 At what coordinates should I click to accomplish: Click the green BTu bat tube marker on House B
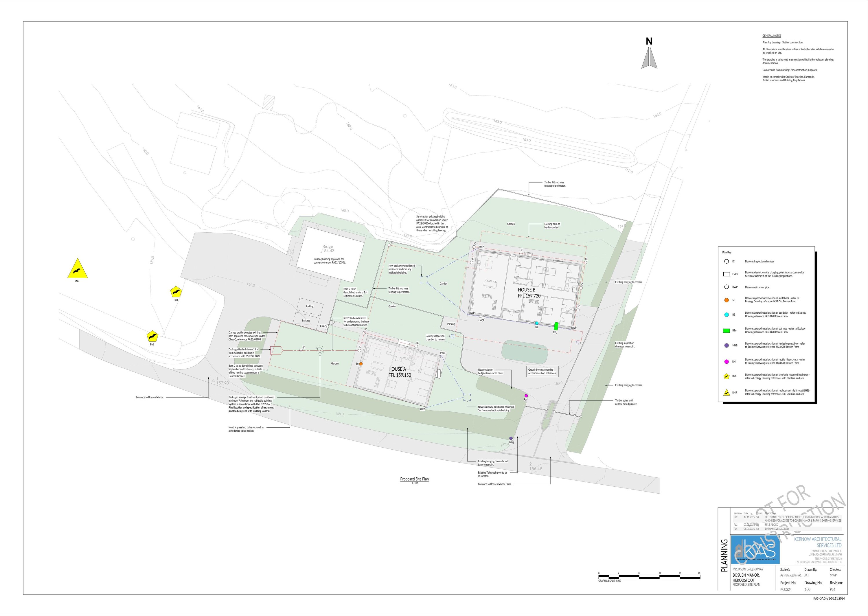click(x=556, y=326)
